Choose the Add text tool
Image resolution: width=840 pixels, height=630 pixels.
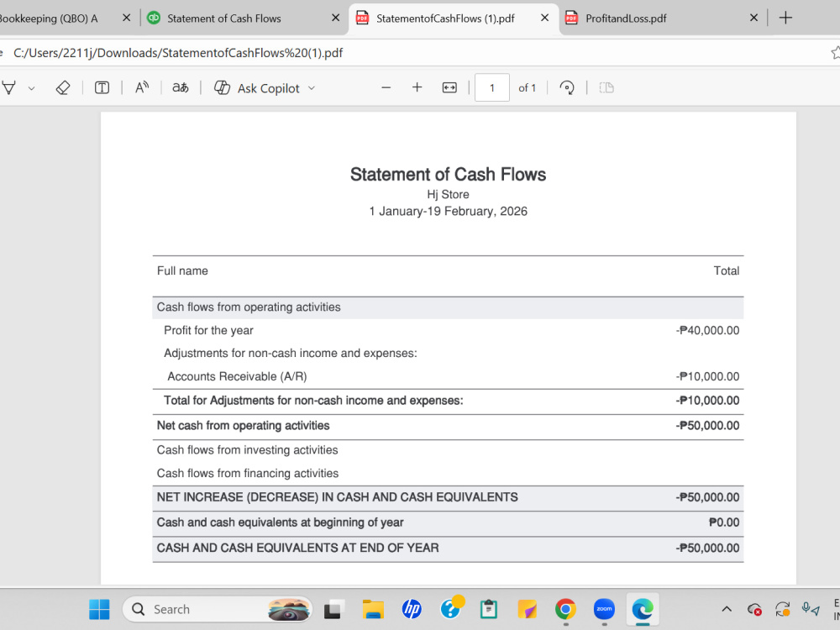[102, 88]
